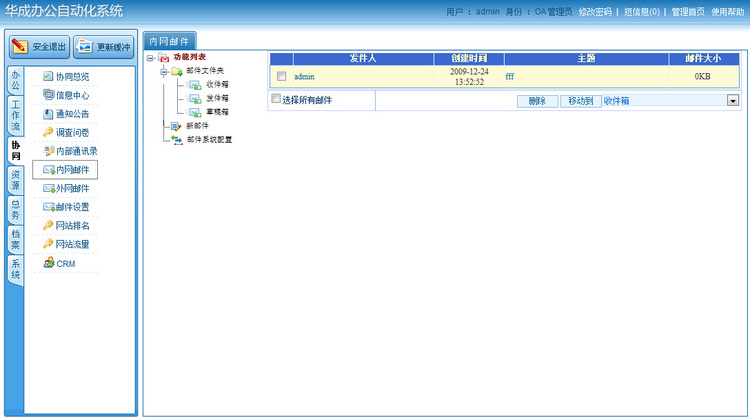Click the 移动到 button
Screen dimensions: 750x420
click(x=581, y=101)
